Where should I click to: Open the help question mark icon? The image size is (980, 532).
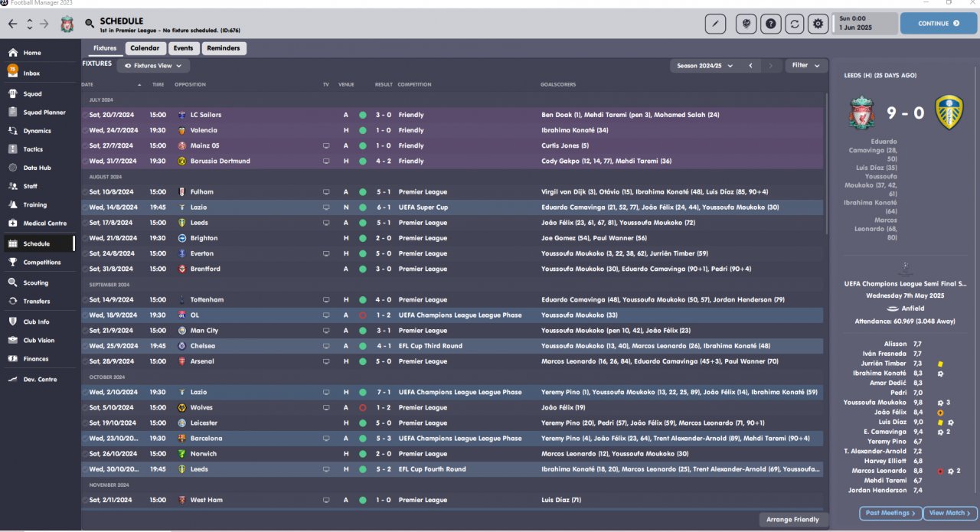point(770,24)
